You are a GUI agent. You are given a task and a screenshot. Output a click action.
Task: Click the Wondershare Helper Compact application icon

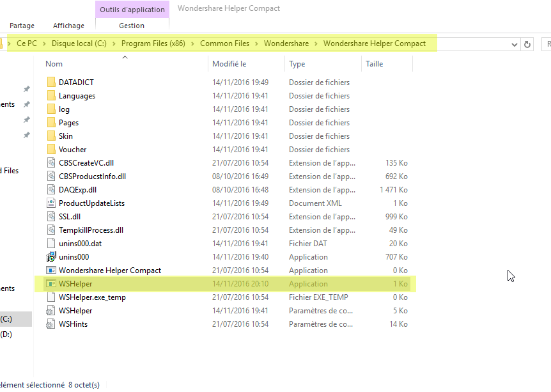(x=51, y=270)
